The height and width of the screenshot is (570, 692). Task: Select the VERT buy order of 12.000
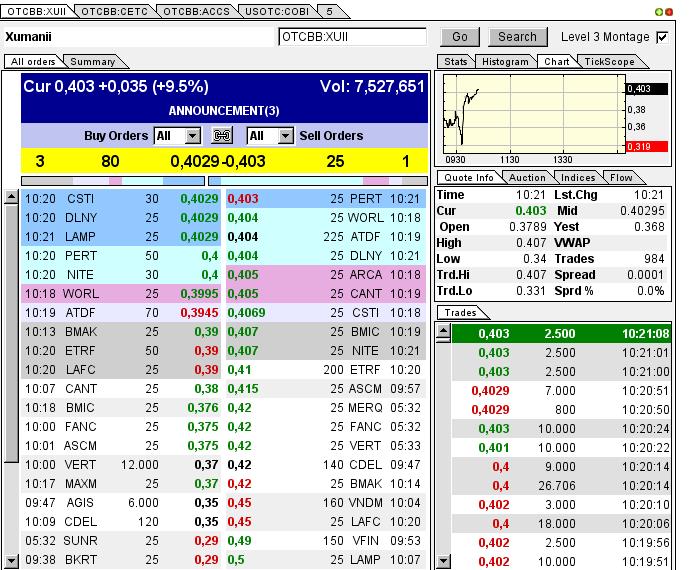pyautogui.click(x=121, y=465)
